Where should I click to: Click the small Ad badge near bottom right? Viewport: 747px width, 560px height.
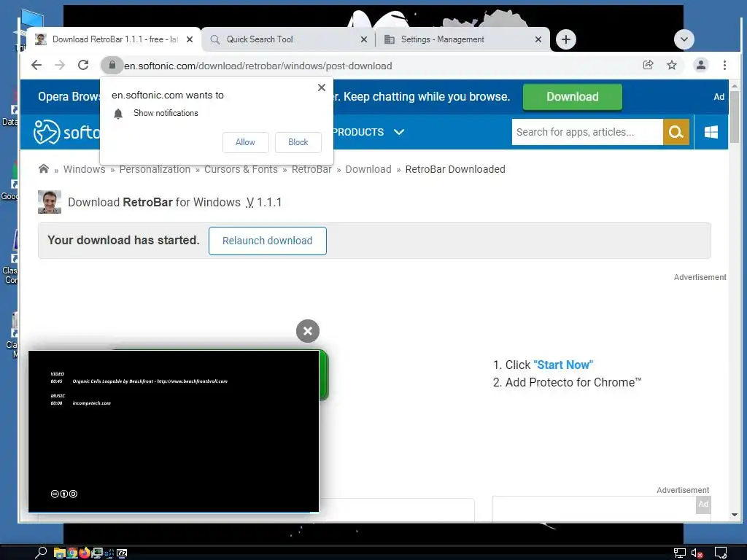(703, 505)
